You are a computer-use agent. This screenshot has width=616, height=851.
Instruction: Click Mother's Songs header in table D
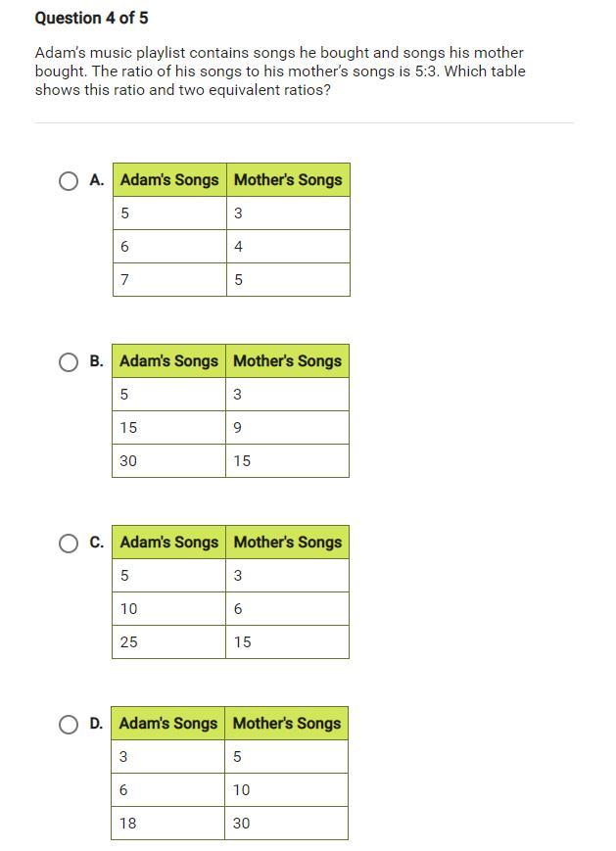(287, 724)
